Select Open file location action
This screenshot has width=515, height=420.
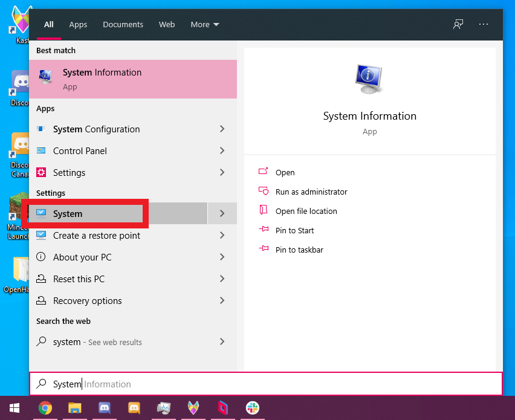(306, 212)
